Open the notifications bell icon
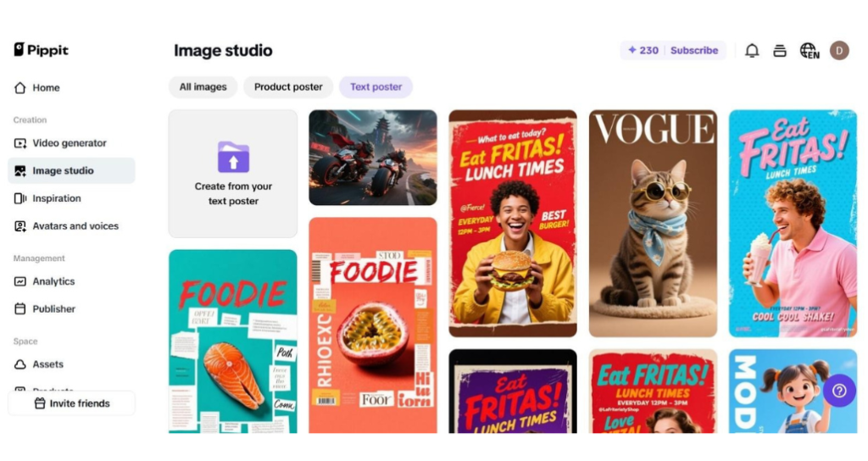Image resolution: width=868 pixels, height=461 pixels. (x=752, y=51)
